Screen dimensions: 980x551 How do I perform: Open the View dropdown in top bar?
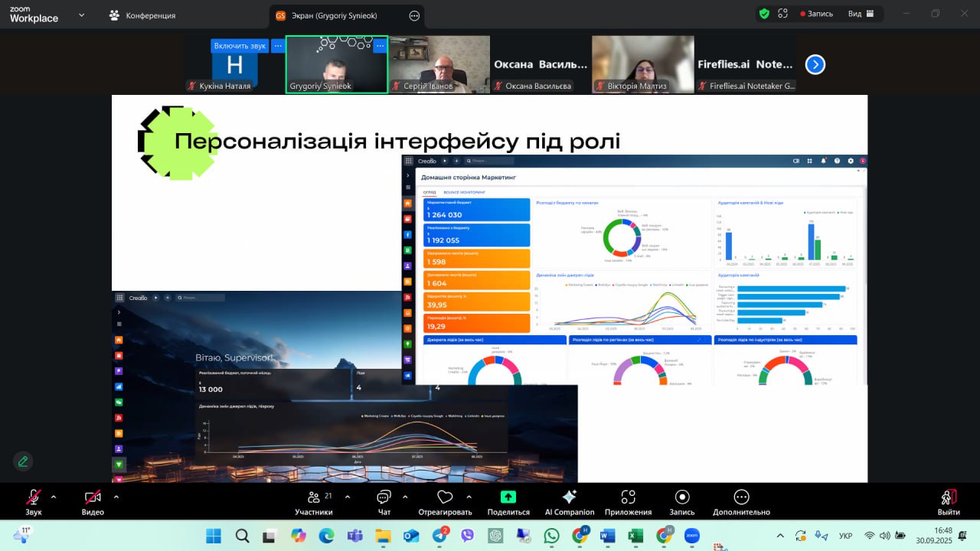pyautogui.click(x=861, y=14)
